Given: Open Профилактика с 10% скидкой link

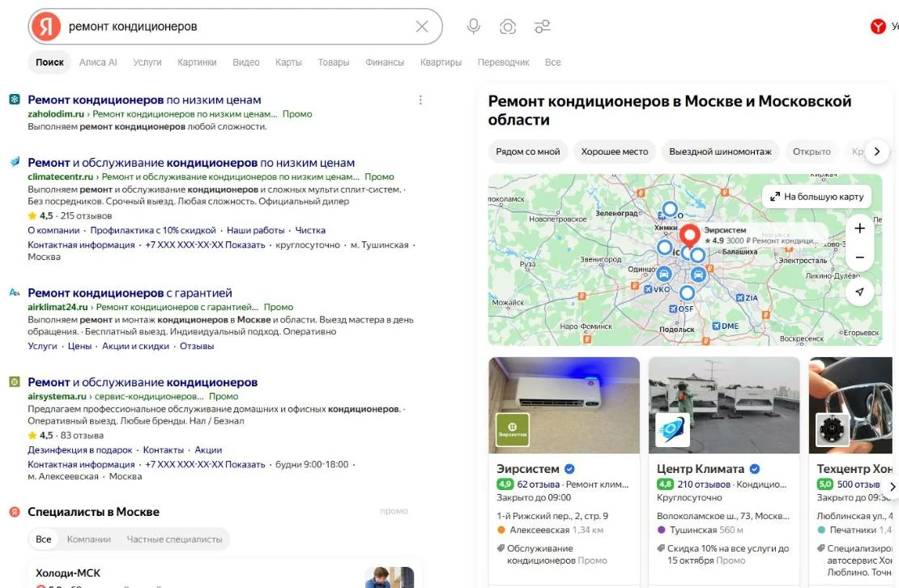Looking at the screenshot, I should 153,230.
